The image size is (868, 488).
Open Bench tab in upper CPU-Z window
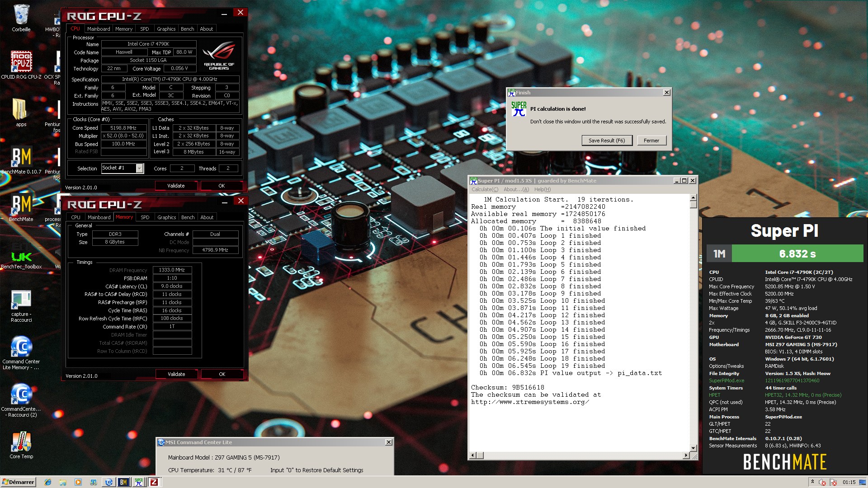[188, 29]
